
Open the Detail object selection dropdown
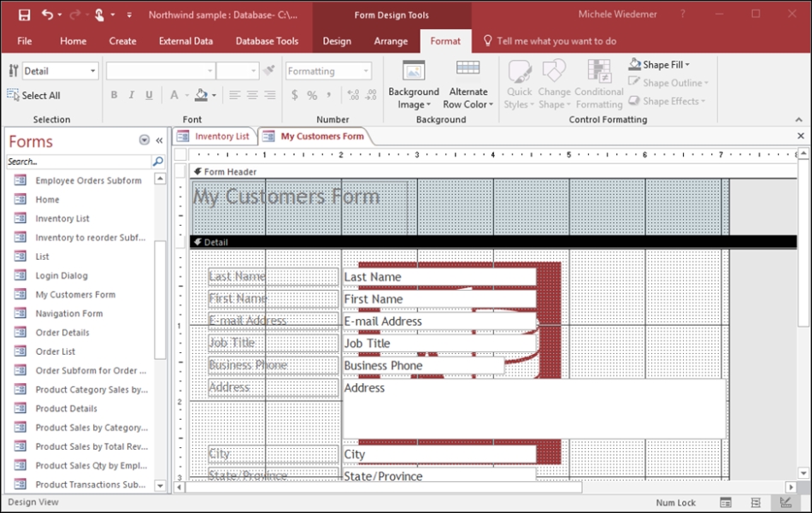(x=92, y=71)
